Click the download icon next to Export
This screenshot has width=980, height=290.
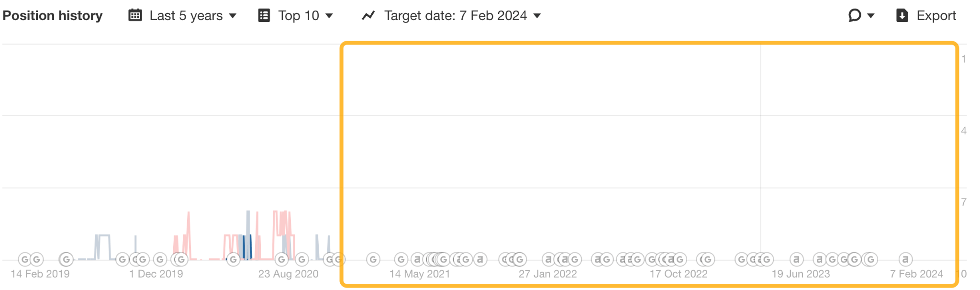(x=903, y=15)
